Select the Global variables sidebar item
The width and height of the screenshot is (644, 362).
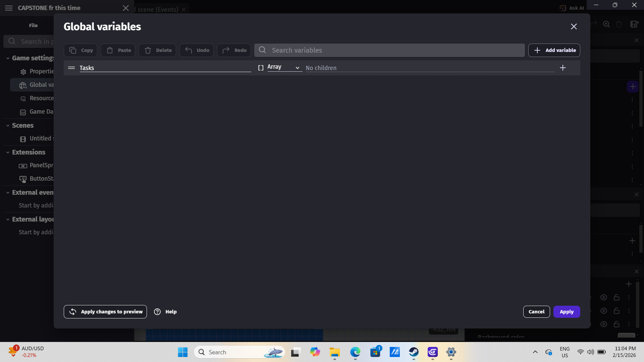coord(37,85)
